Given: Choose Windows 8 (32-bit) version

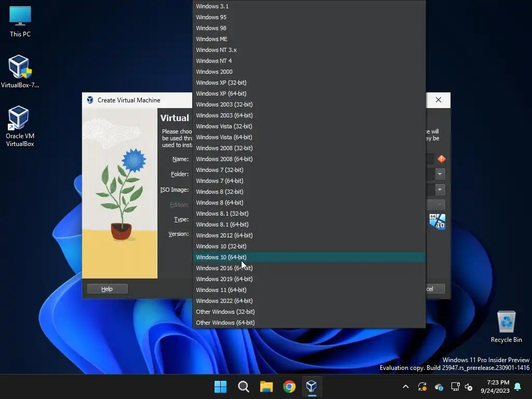Looking at the screenshot, I should coord(309,192).
